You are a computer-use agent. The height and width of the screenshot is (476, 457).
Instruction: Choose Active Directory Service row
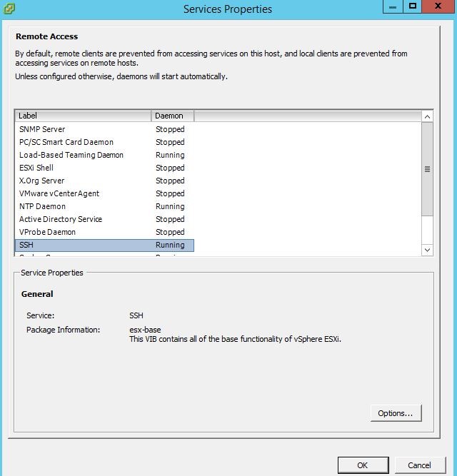pyautogui.click(x=61, y=219)
